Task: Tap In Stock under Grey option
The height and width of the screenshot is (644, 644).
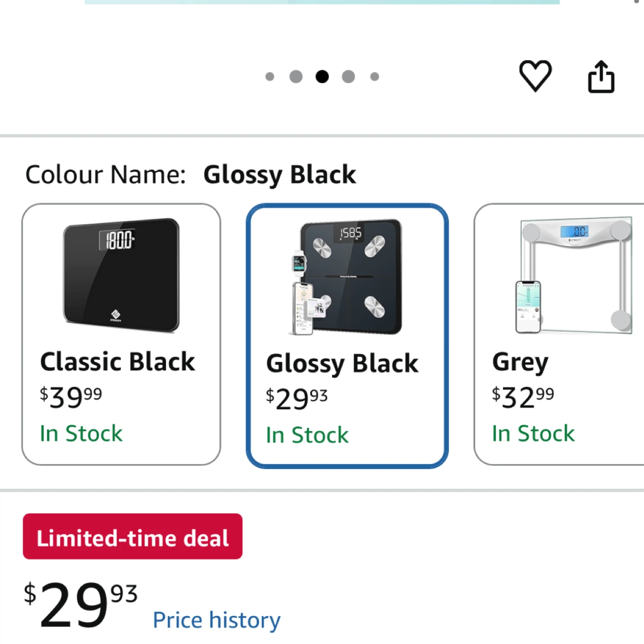Action: tap(533, 433)
